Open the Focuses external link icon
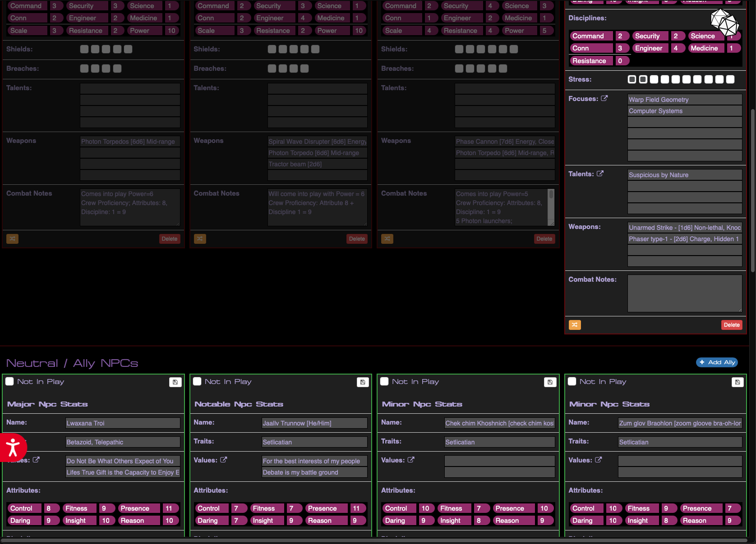Viewport: 756px width, 544px height. [604, 98]
